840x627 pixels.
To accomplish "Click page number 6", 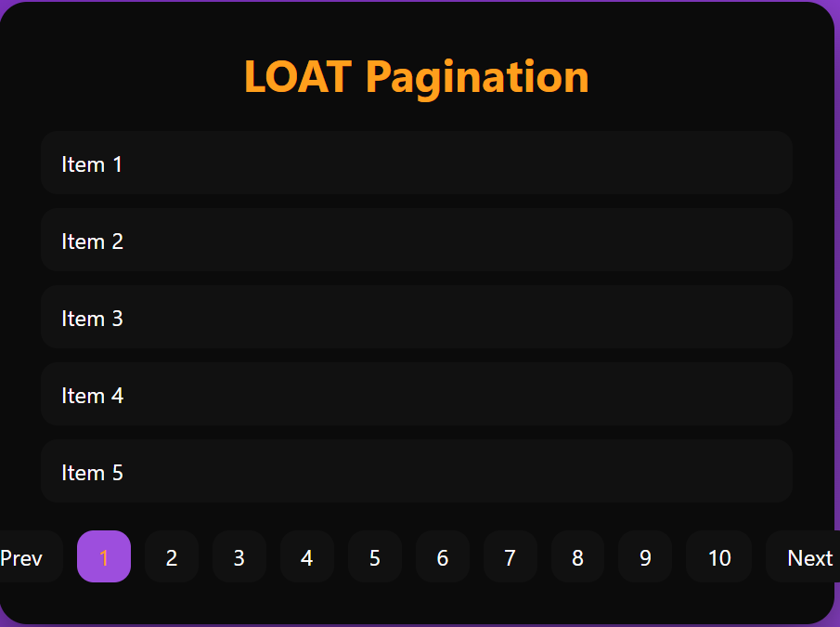I will (x=443, y=557).
